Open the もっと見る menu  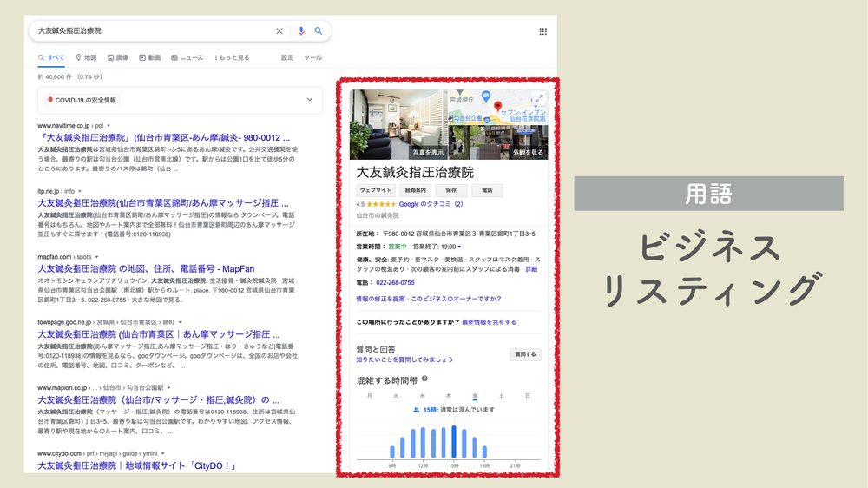[x=232, y=57]
